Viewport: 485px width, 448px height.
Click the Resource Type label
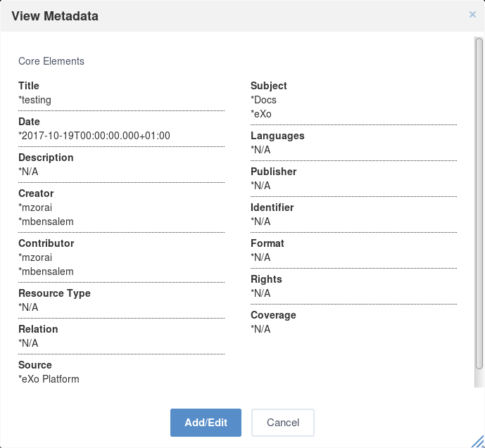54,293
